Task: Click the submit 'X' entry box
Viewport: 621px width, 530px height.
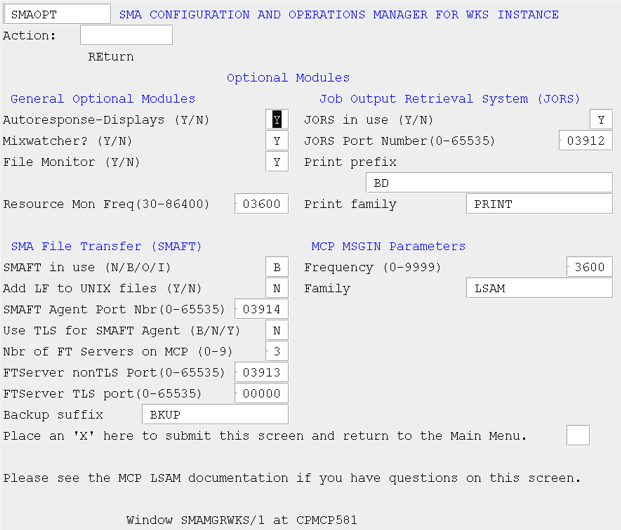Action: pos(578,435)
